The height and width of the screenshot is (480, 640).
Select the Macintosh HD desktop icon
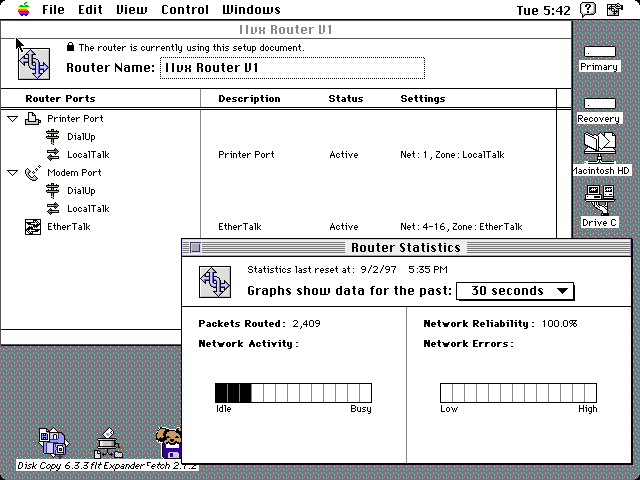(600, 148)
